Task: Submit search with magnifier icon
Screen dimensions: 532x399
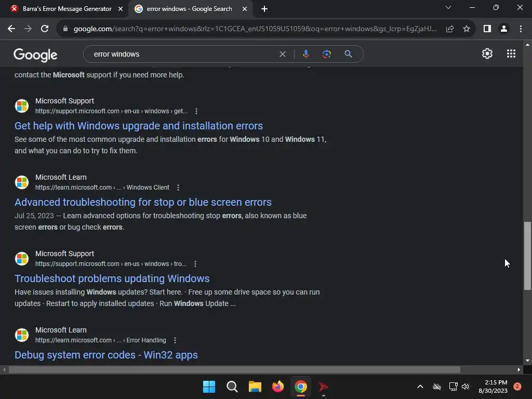Action: click(348, 54)
